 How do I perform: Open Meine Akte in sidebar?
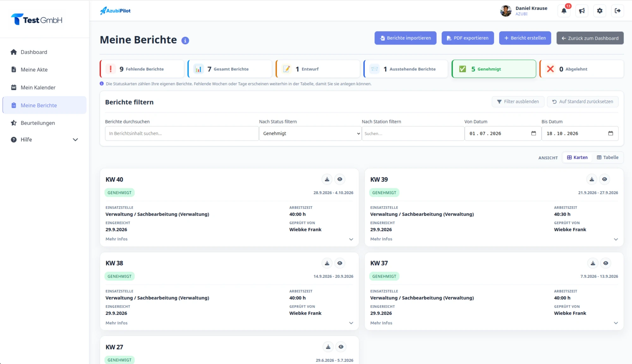44,70
